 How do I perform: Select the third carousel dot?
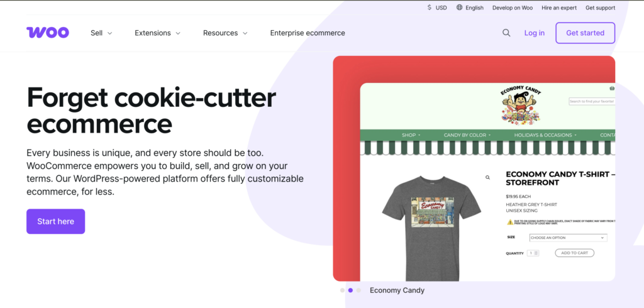pos(358,290)
